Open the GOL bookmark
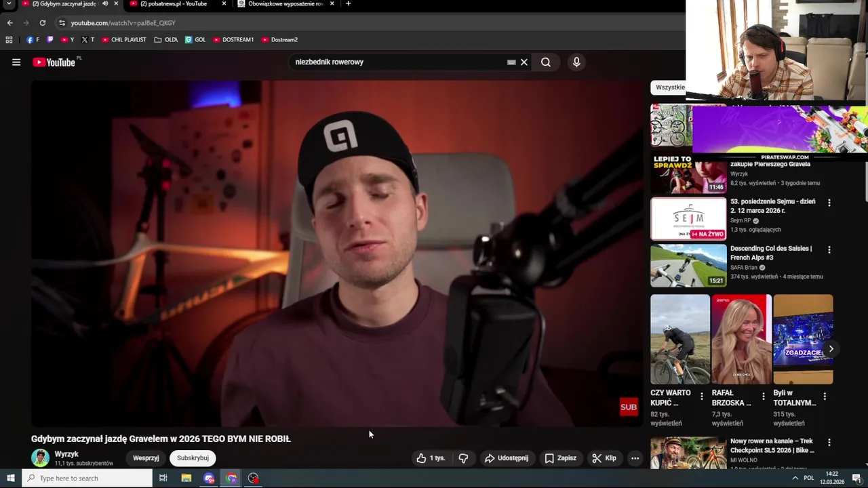Viewport: 868px width, 488px height. click(x=195, y=40)
